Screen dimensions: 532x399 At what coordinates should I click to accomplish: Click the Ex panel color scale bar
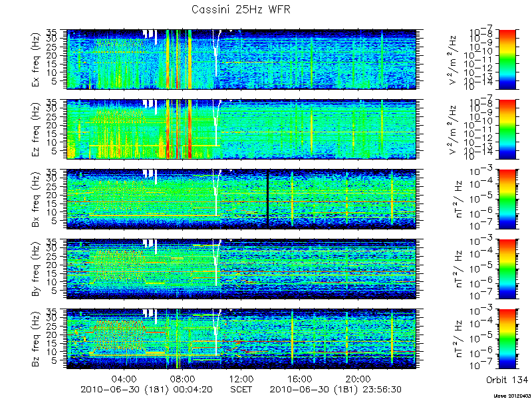pos(507,59)
